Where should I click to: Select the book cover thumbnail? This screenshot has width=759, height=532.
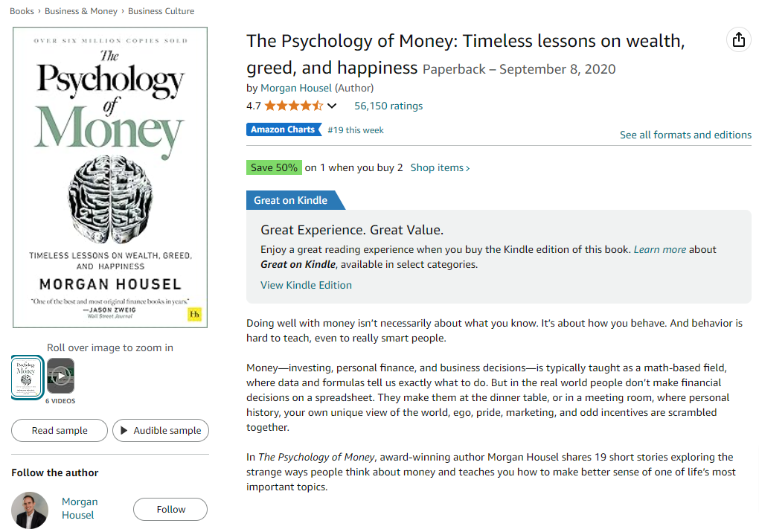(26, 376)
